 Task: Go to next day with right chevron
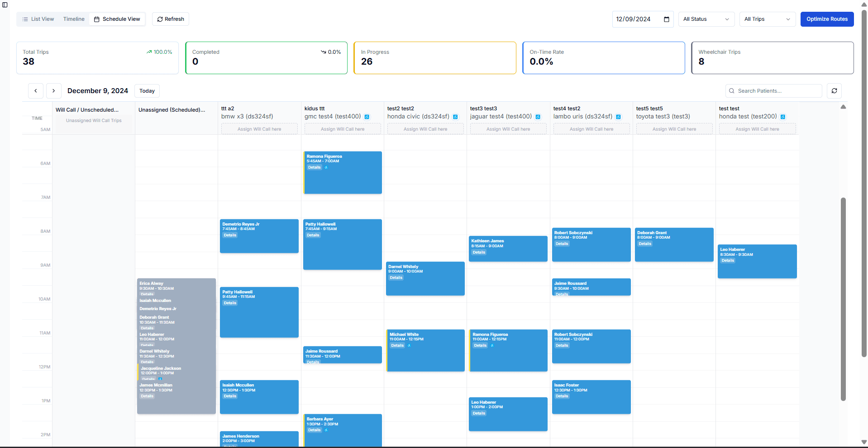coord(53,91)
